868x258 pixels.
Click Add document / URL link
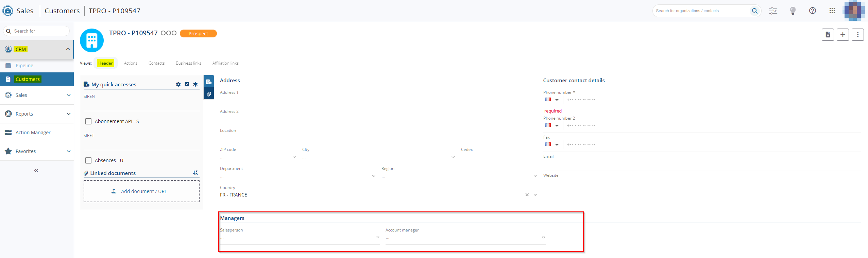(143, 191)
